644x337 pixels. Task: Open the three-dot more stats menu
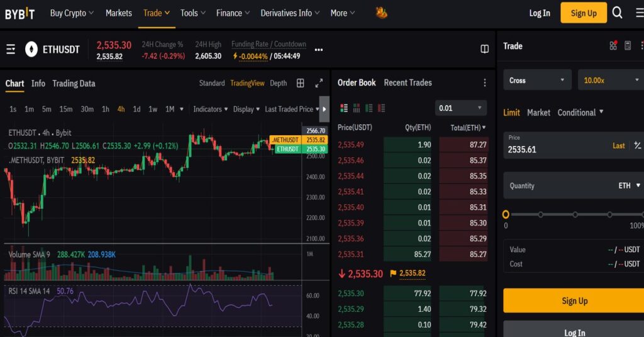pos(318,50)
